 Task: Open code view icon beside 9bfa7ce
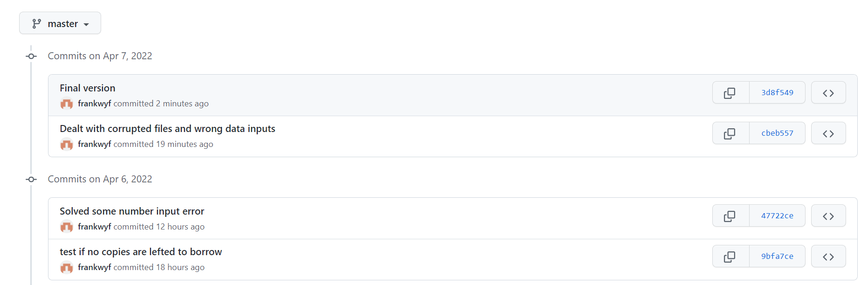pyautogui.click(x=828, y=256)
